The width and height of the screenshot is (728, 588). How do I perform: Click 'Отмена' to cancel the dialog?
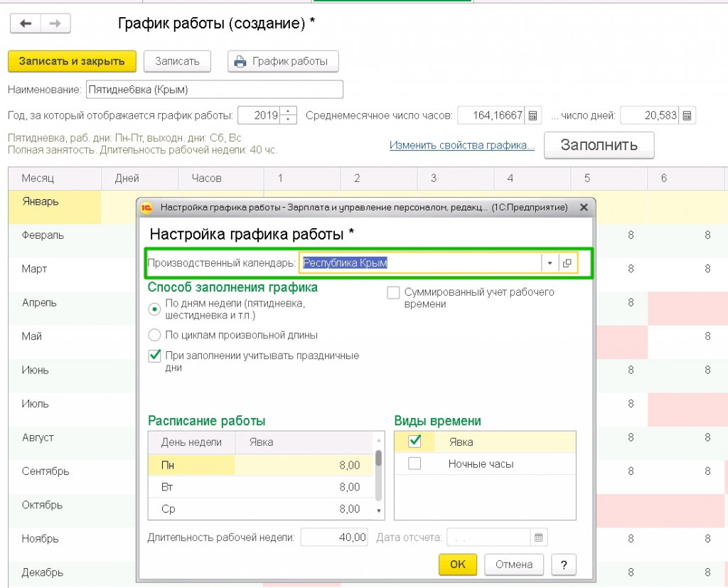[x=514, y=565]
